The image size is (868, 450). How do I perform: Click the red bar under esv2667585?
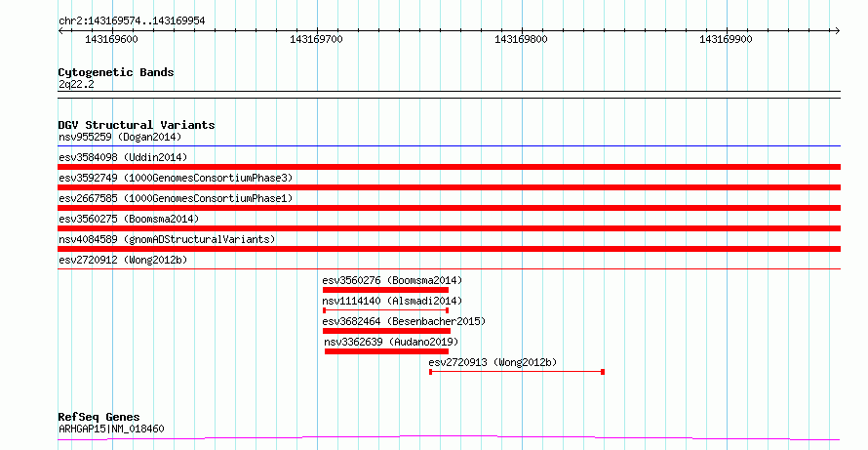pyautogui.click(x=449, y=208)
